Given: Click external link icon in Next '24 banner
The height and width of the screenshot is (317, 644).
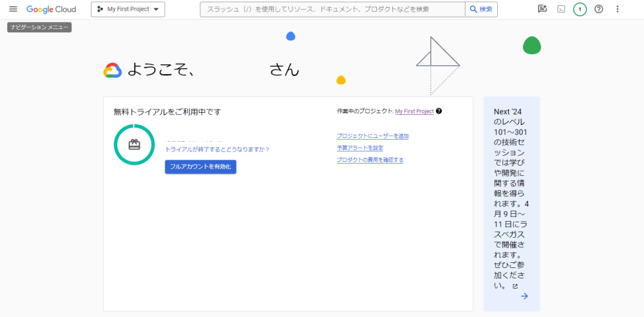Looking at the screenshot, I should point(515,286).
